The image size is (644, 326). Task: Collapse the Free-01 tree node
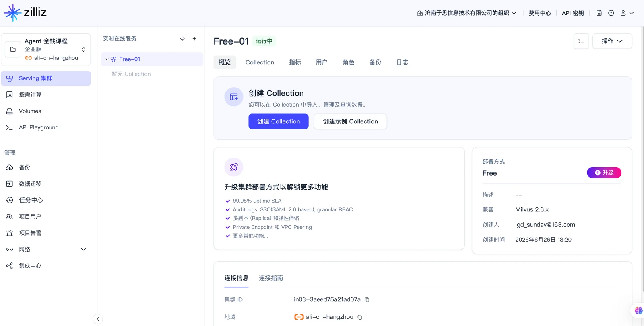[107, 59]
